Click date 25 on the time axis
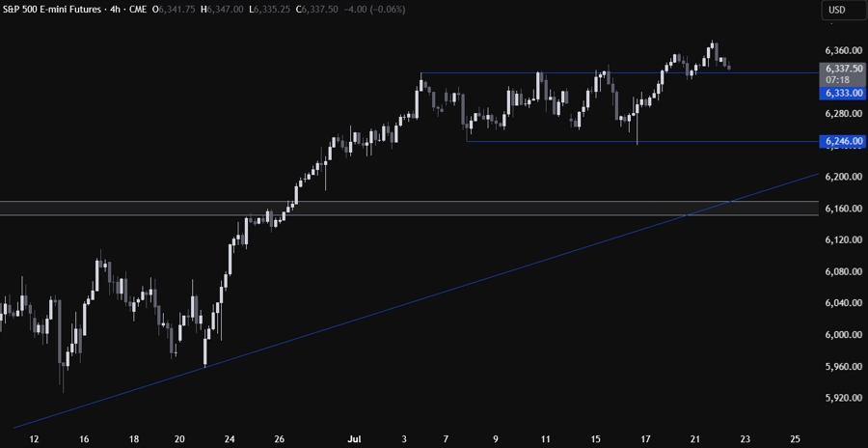 click(794, 437)
